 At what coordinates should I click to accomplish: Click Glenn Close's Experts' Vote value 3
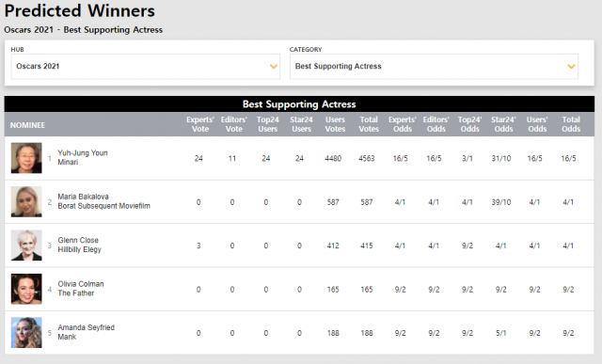(198, 245)
